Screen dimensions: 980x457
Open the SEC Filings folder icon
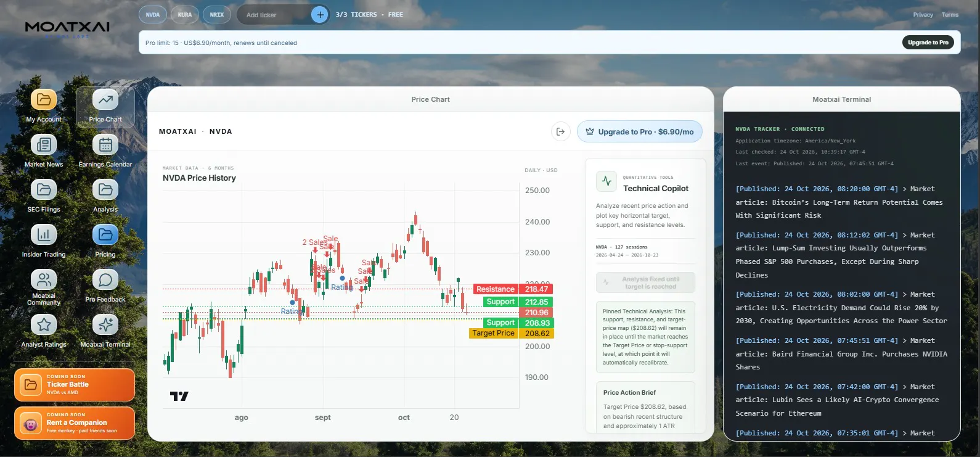(44, 189)
